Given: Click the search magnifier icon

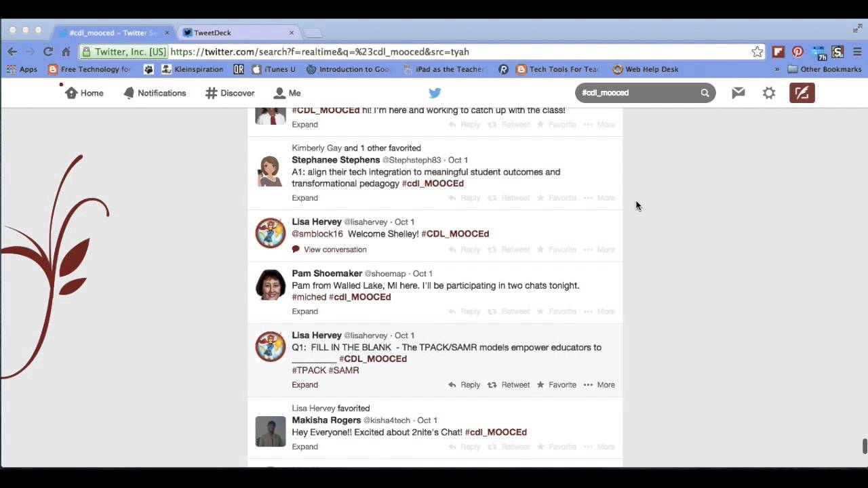Looking at the screenshot, I should 705,93.
